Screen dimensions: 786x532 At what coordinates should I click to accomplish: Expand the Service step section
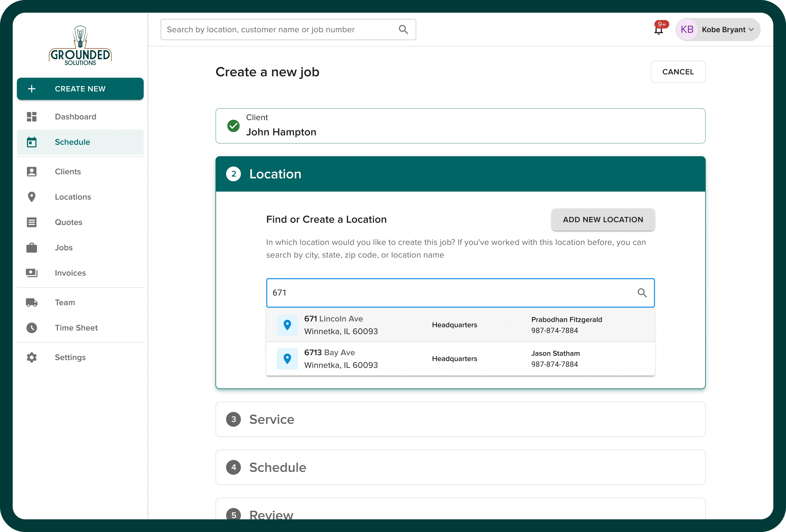(x=460, y=419)
